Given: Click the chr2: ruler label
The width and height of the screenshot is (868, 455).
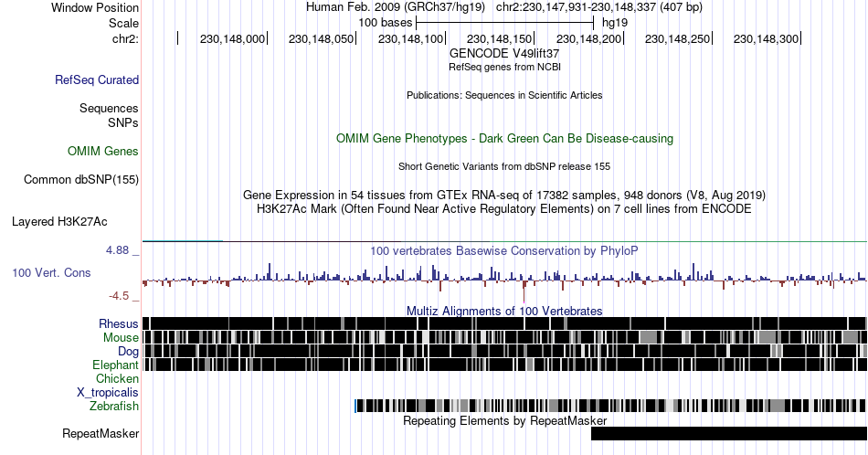Looking at the screenshot, I should point(125,38).
